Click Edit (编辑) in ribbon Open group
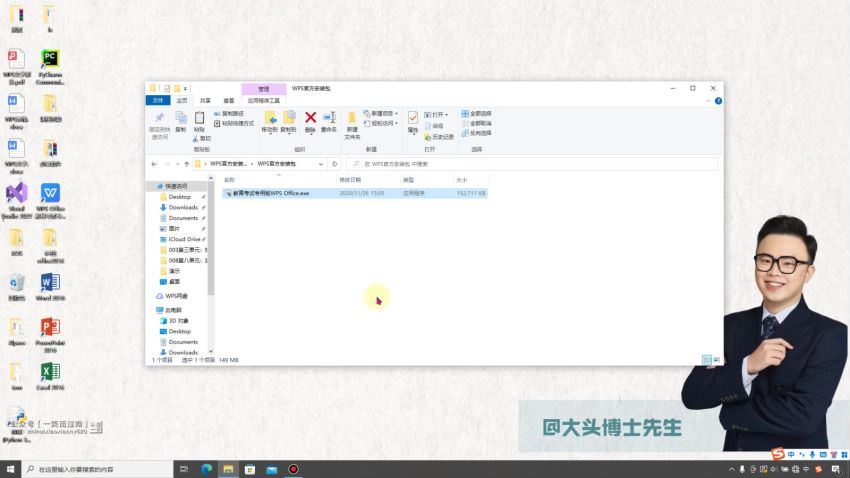Image resolution: width=850 pixels, height=478 pixels. [x=434, y=126]
